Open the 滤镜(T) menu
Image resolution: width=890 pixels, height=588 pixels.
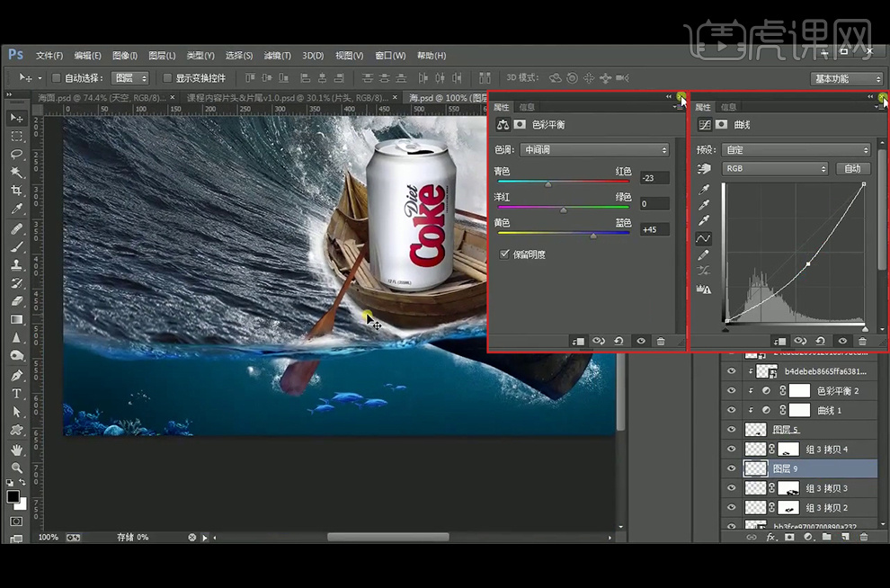point(277,56)
